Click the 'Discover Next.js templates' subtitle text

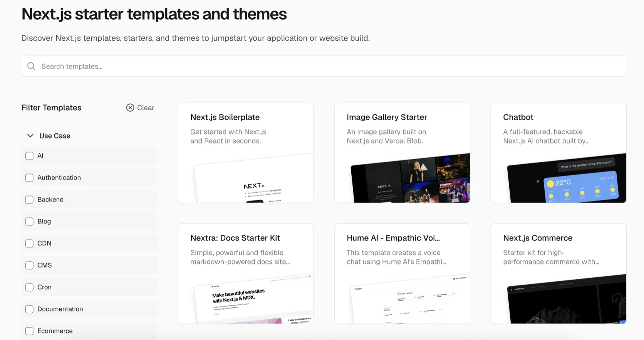point(196,38)
